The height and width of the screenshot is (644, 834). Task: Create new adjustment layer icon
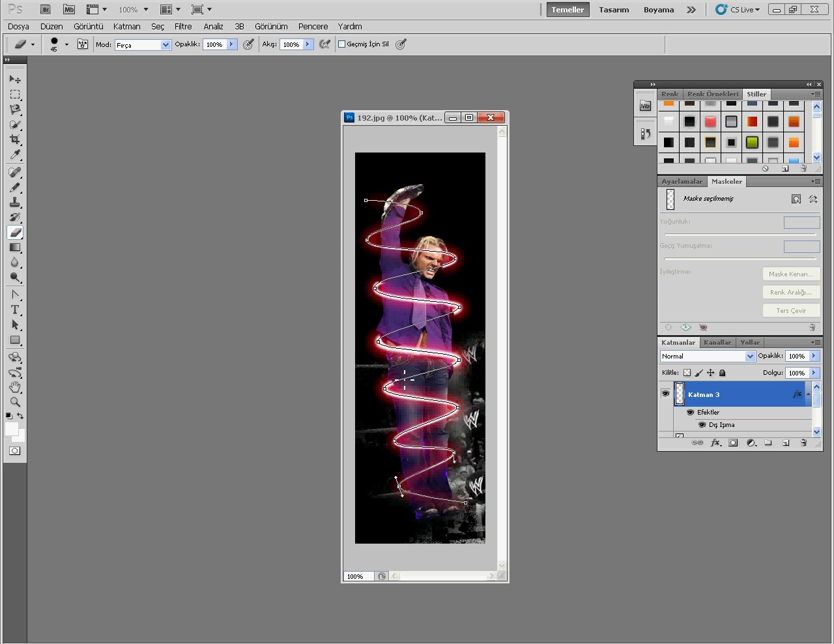(x=751, y=443)
